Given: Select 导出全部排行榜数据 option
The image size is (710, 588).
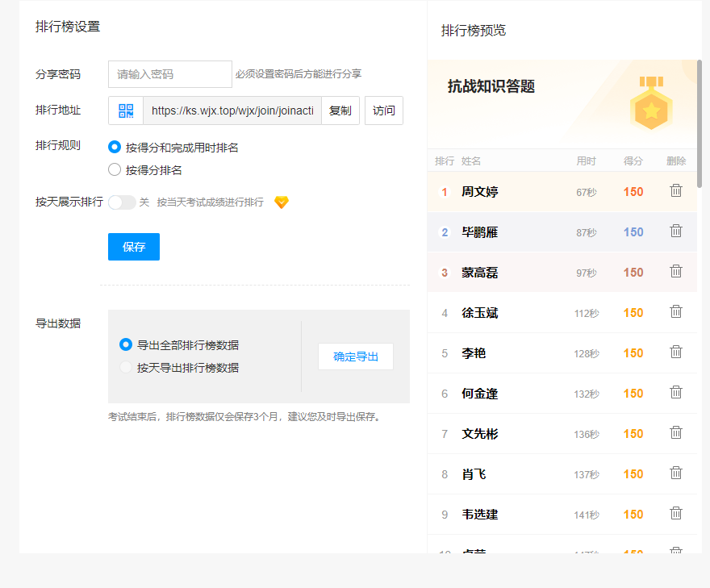Looking at the screenshot, I should 126,345.
